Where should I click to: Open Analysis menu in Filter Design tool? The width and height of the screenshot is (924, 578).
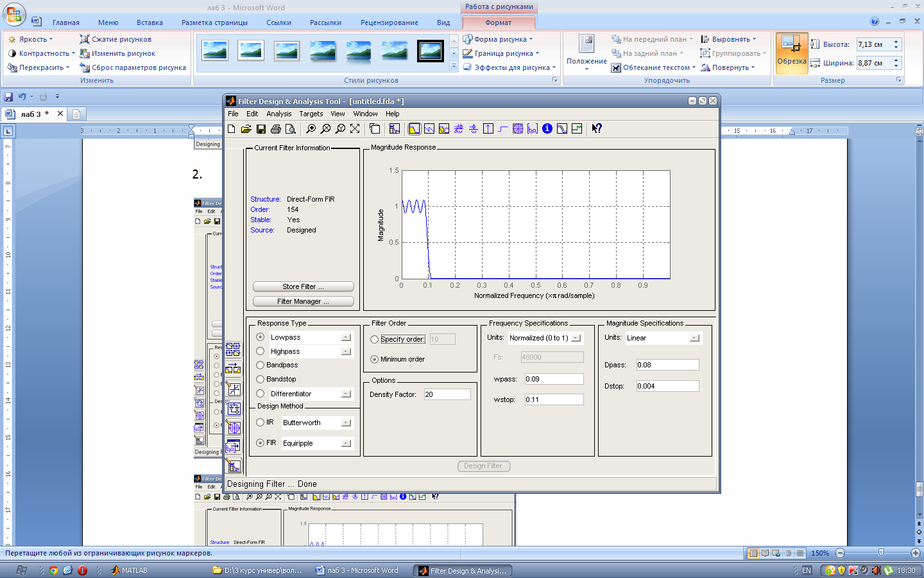(279, 114)
